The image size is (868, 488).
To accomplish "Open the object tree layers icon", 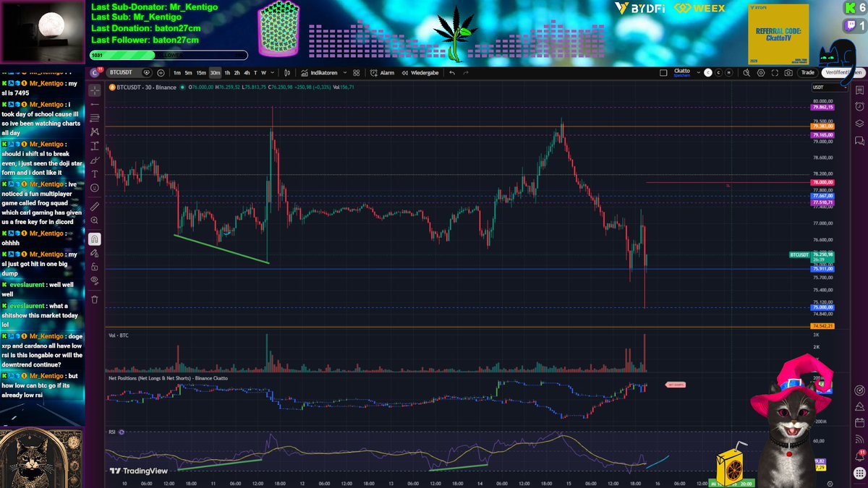I will [x=859, y=124].
